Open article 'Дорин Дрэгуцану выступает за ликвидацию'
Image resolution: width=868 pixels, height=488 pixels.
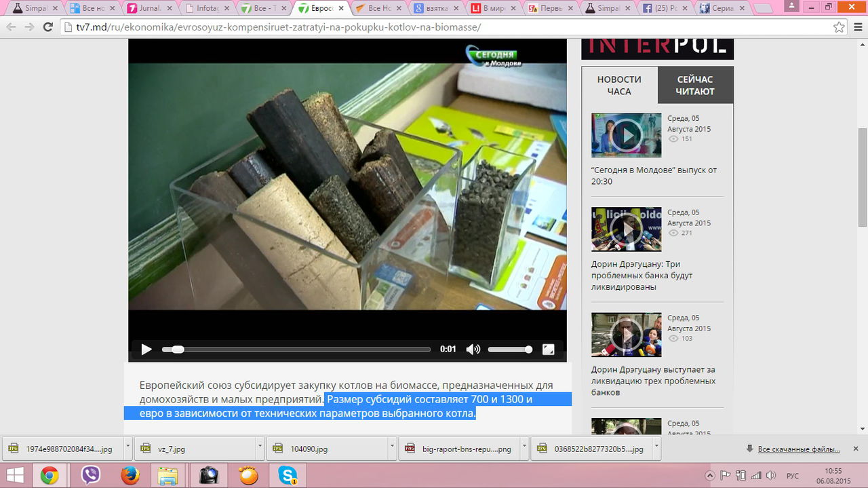tap(653, 381)
